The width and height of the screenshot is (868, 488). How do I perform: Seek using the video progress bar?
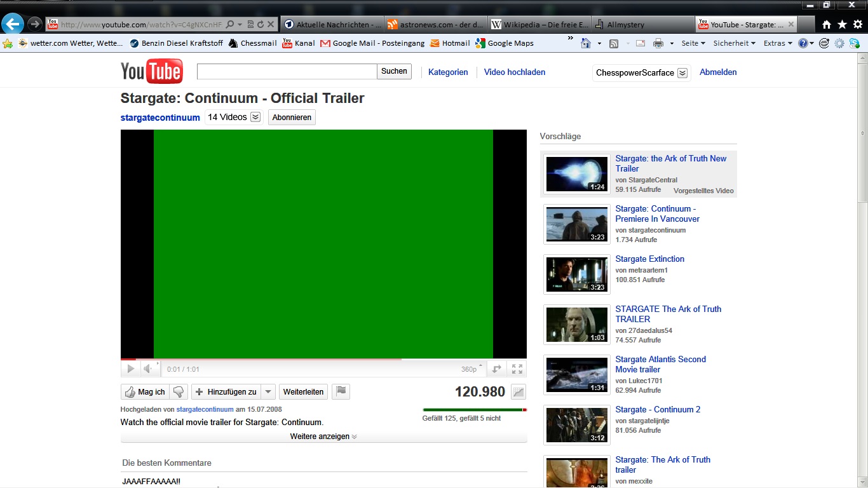pos(323,360)
